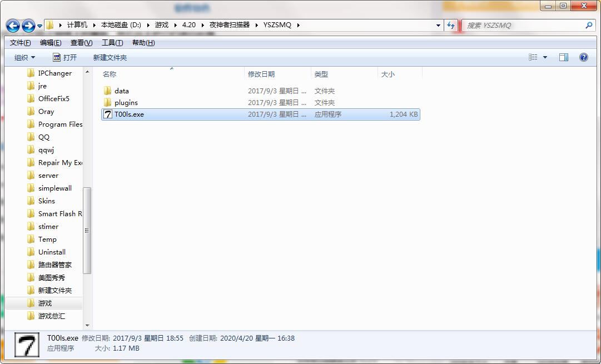Open the 帮助(H) menu
Screen dimensions: 601x364
[x=143, y=43]
